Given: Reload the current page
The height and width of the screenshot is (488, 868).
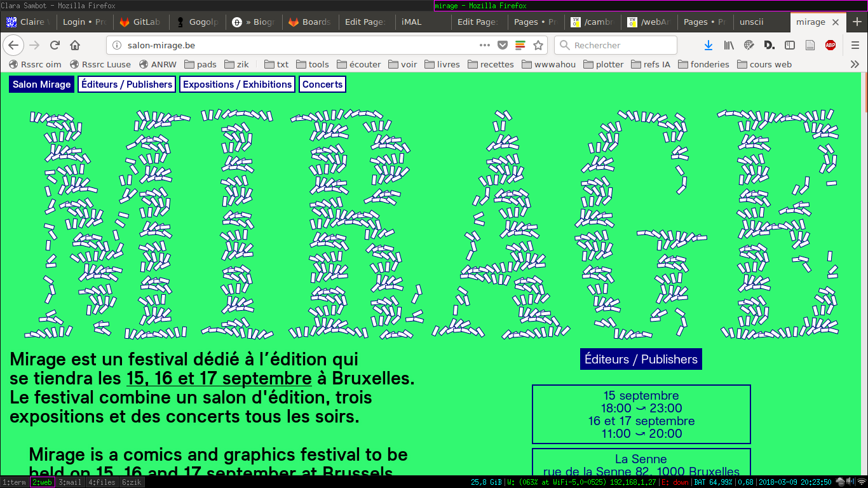Looking at the screenshot, I should click(55, 45).
